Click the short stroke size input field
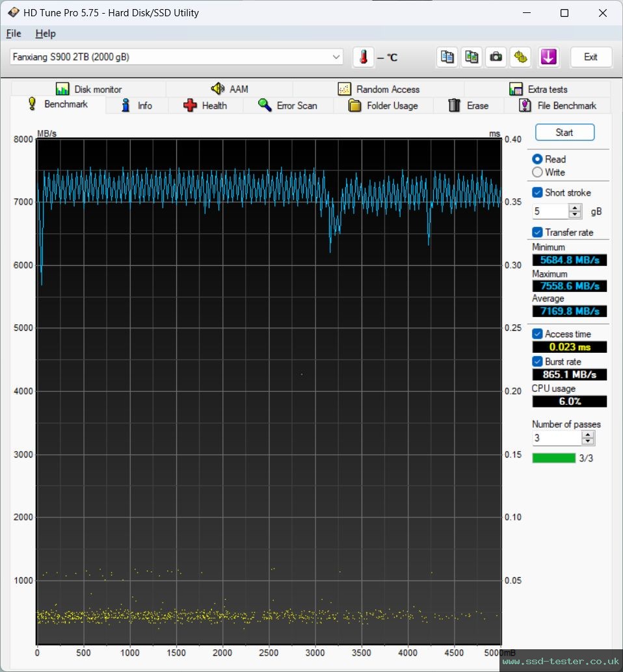 pos(551,211)
